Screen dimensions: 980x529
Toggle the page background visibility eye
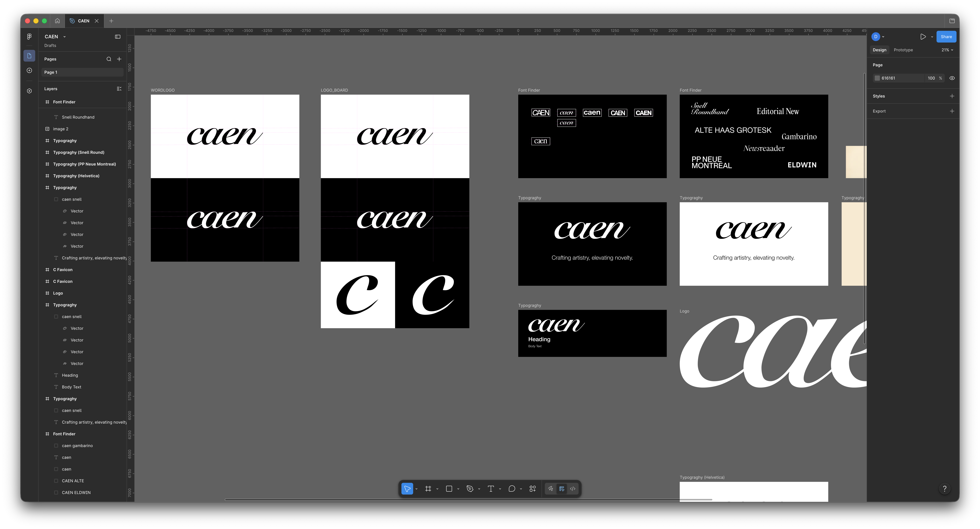click(952, 78)
